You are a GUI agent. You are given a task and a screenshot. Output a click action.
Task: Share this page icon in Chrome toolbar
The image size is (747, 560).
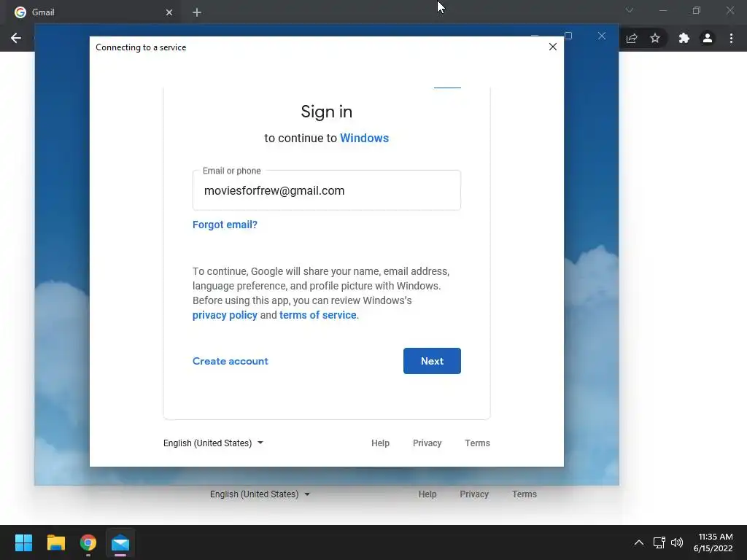(632, 38)
